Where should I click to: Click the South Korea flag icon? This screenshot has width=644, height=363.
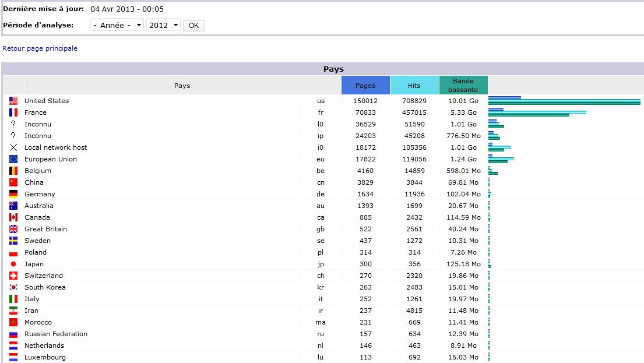(13, 287)
